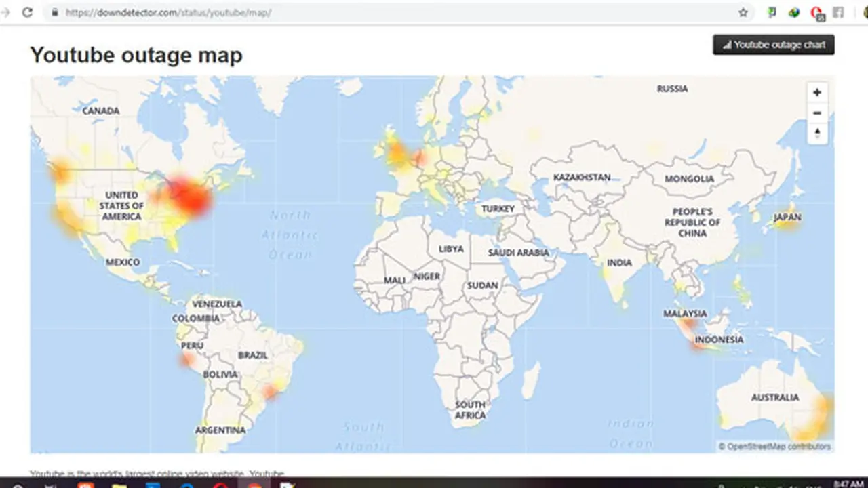Click the SUDAN label on the map
The image size is (868, 488).
tap(483, 285)
